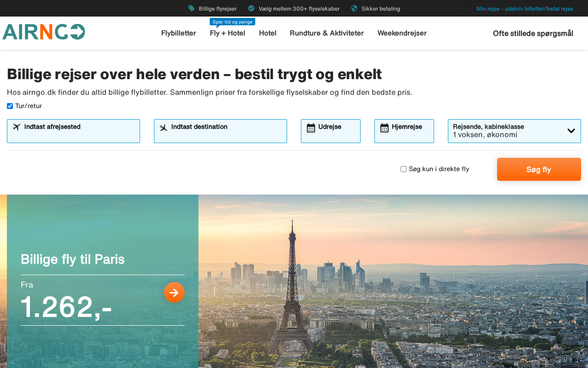
Task: Click the Søg fly button
Action: click(539, 169)
